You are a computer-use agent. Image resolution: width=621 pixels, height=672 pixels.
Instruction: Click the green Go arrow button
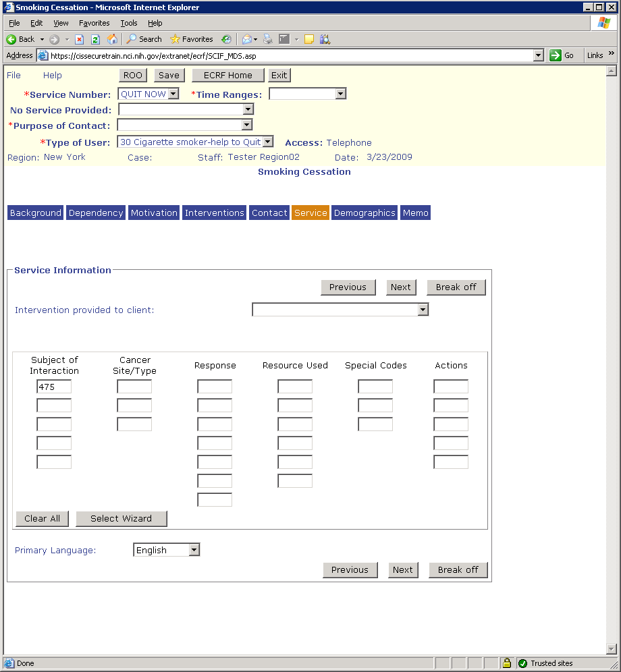(x=556, y=55)
